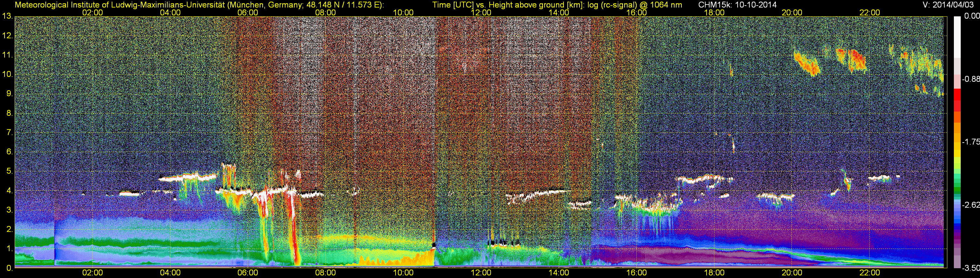Click the 4 km height axis label
Screen dimensions: 980x278
pos(9,190)
